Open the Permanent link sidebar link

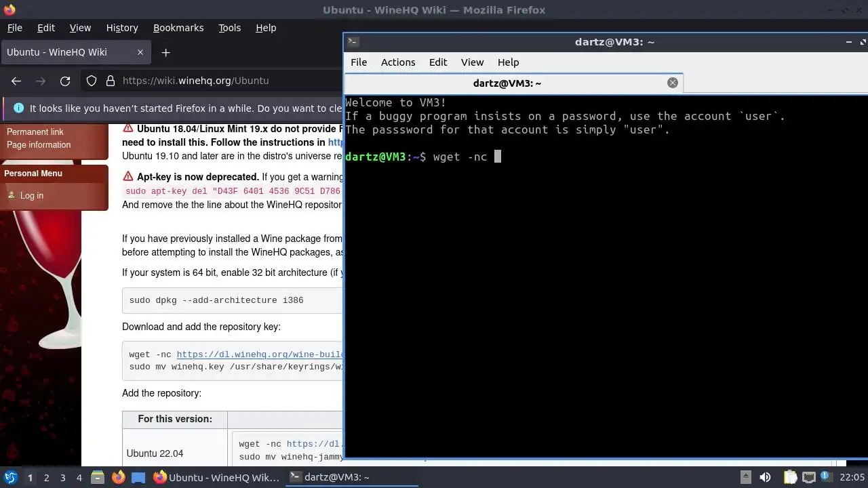[35, 131]
